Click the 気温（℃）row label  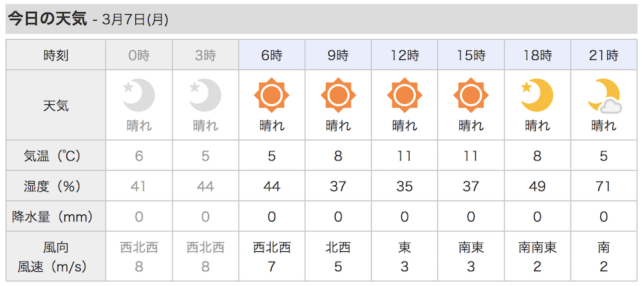(x=56, y=156)
